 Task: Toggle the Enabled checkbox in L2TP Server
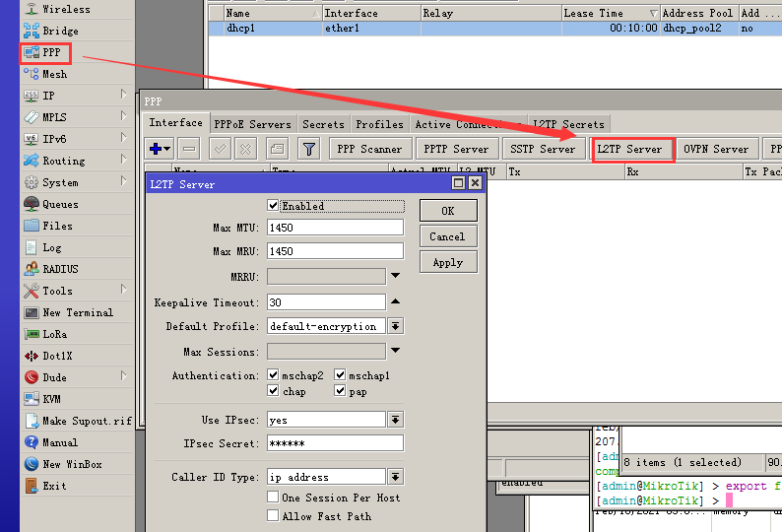click(x=274, y=206)
